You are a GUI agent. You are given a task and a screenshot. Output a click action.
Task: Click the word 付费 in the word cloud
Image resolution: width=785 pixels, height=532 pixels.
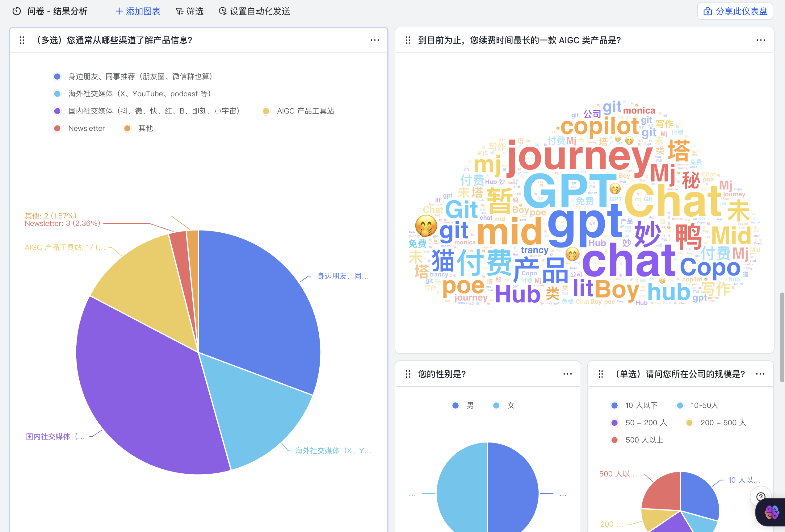point(485,262)
